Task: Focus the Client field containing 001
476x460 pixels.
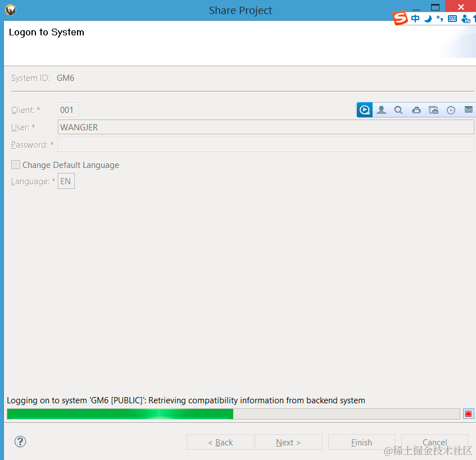Action: (68, 110)
